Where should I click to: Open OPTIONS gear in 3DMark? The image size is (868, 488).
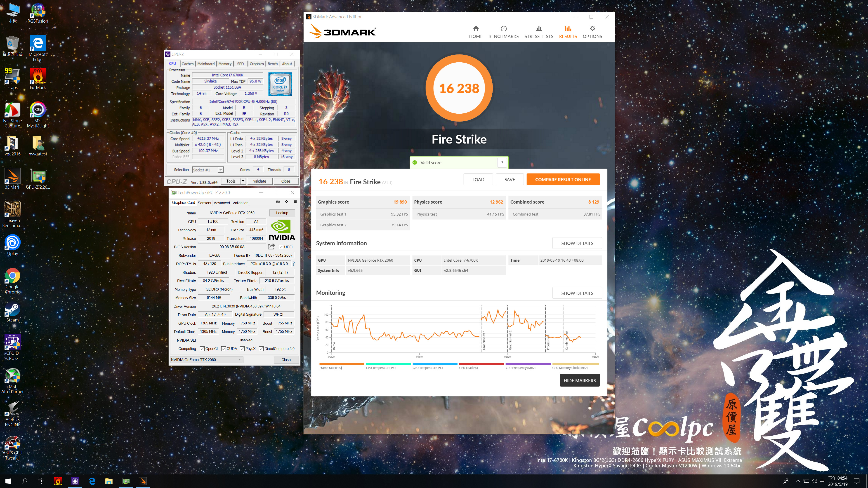592,32
